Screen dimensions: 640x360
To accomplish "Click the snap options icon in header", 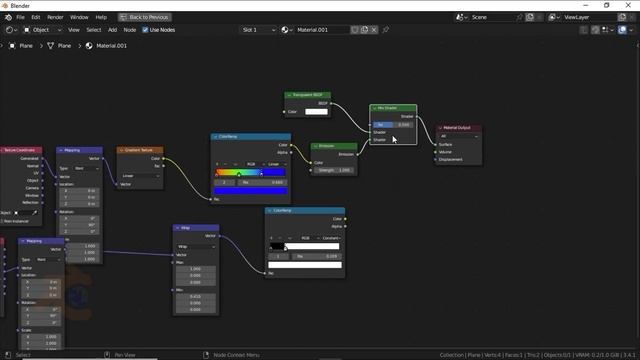I will pos(607,30).
